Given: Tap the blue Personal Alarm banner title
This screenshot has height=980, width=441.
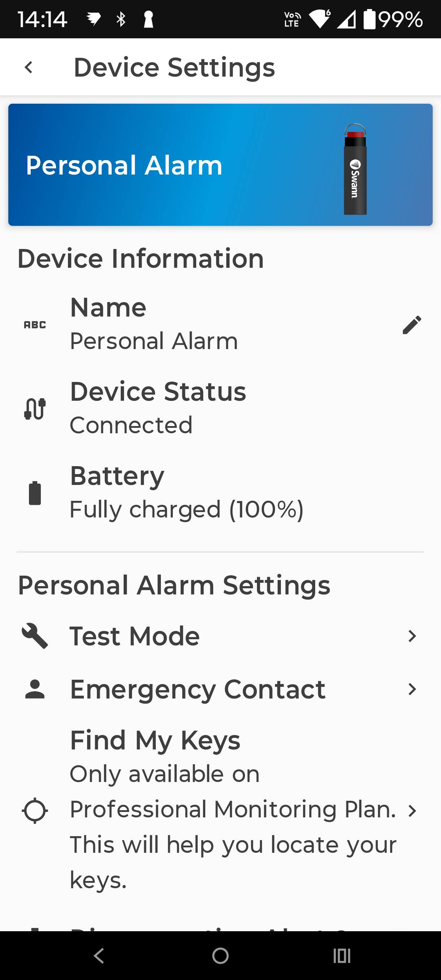Looking at the screenshot, I should 124,165.
